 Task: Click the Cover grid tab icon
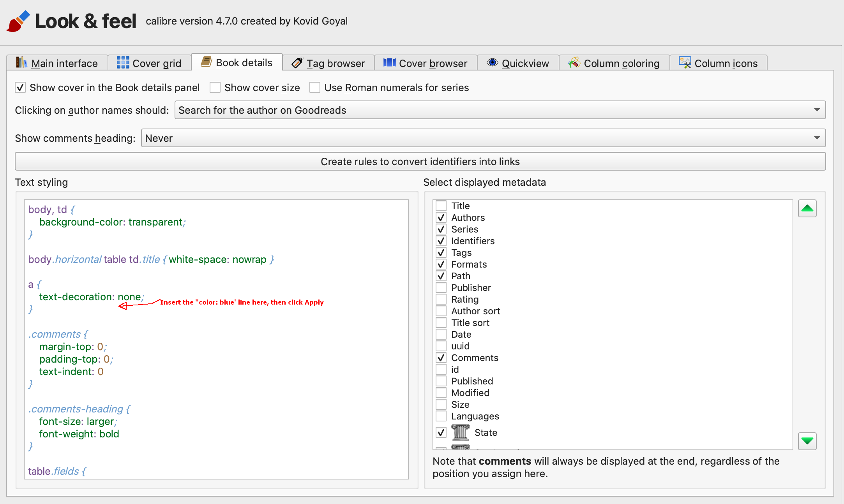(123, 63)
